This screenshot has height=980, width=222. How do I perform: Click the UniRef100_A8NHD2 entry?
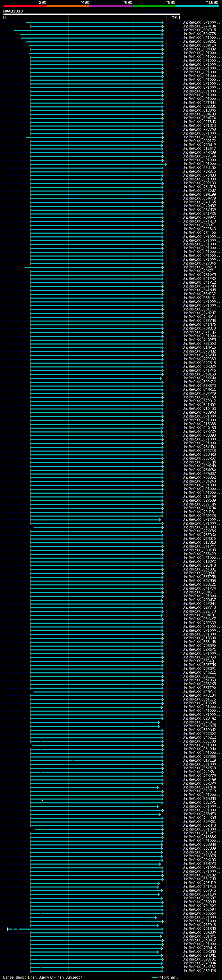(199, 49)
